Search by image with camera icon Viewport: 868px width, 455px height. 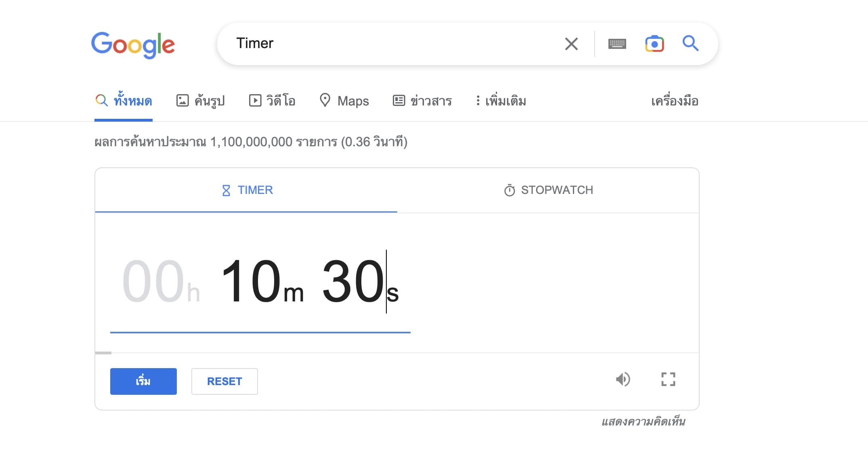[654, 44]
